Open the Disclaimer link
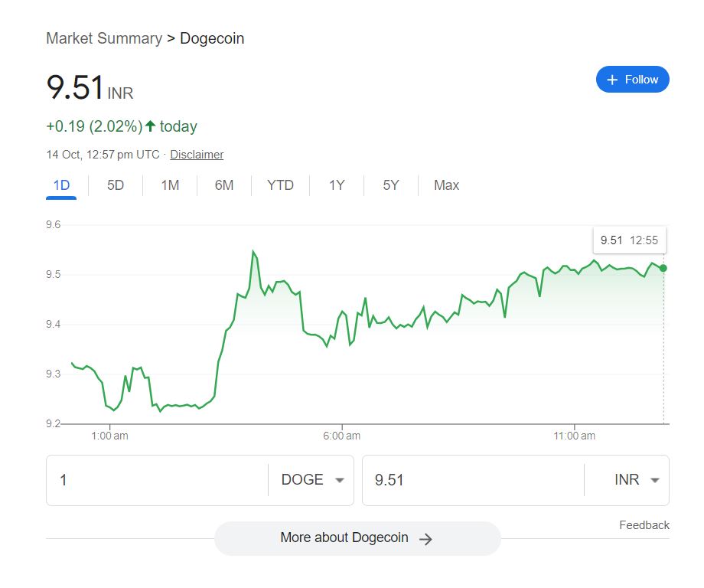Viewport: 704px width, 588px height. click(x=197, y=155)
